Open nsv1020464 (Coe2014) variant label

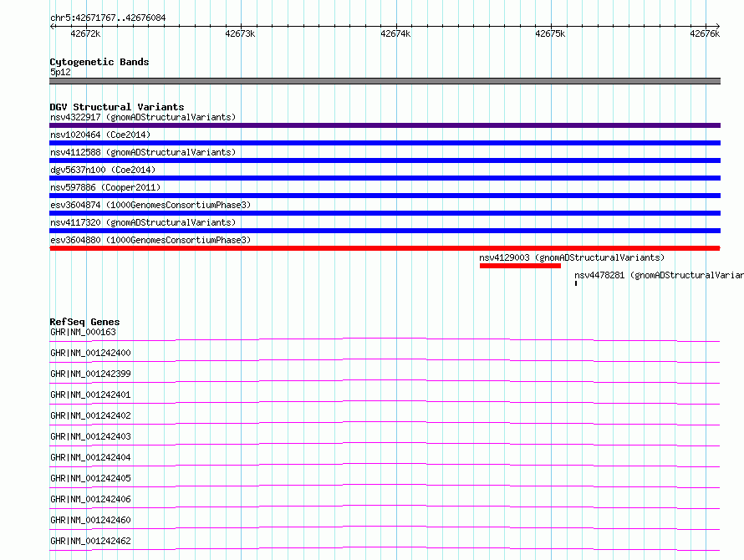tap(100, 135)
